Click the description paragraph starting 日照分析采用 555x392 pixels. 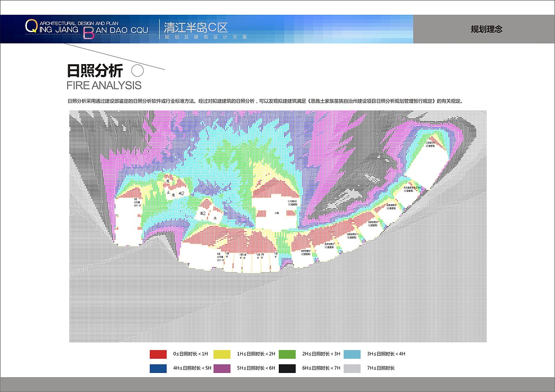(265, 101)
